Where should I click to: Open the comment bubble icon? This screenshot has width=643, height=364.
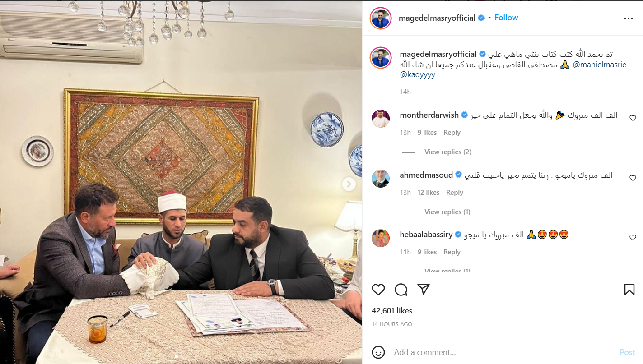point(401,290)
